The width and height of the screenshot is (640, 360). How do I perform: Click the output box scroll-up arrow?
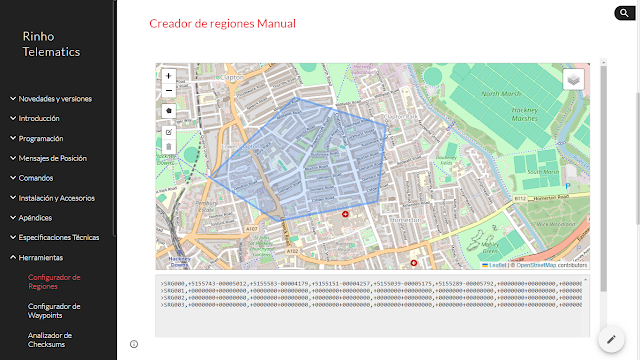(585, 280)
